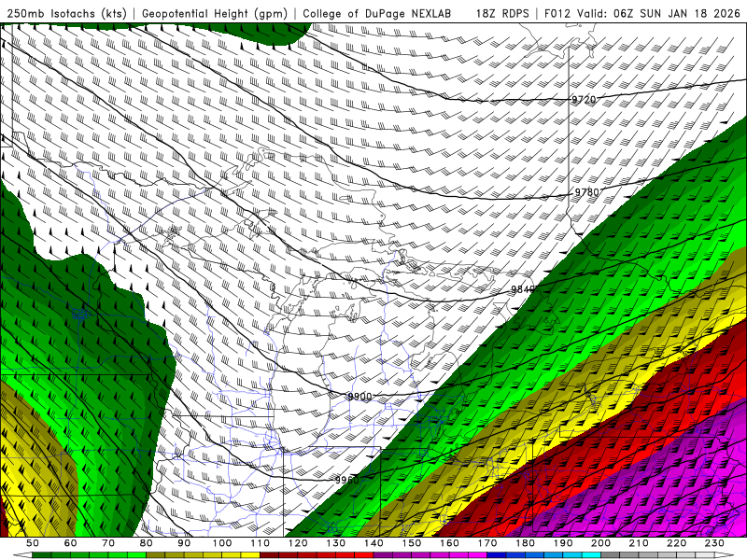Click the 190 value on the color scale
The image size is (747, 560).
pos(563,543)
